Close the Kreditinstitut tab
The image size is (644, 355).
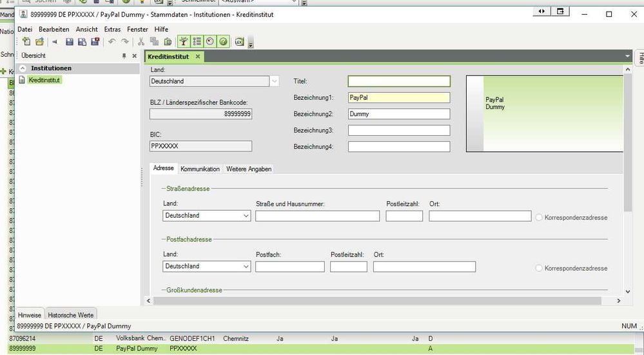point(197,57)
